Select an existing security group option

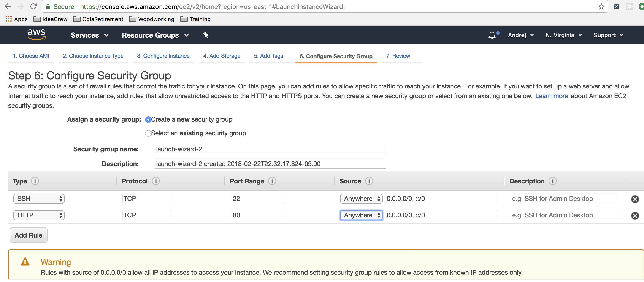point(148,133)
